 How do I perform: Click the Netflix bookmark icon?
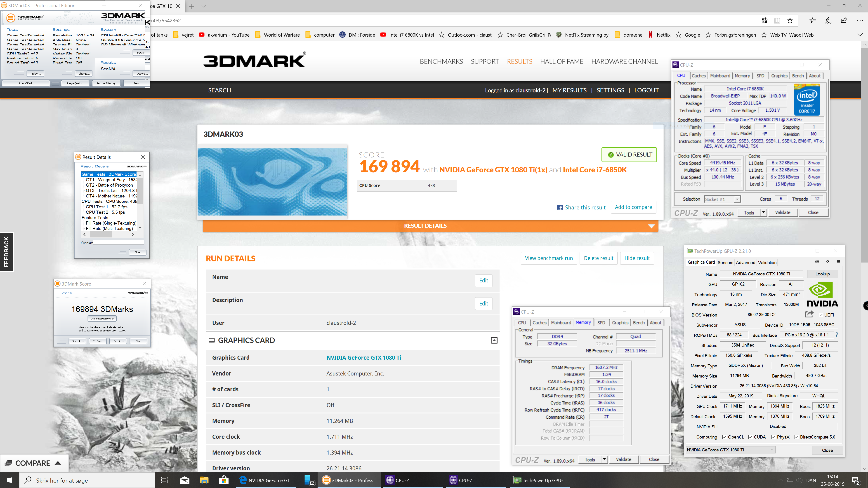[x=650, y=35]
